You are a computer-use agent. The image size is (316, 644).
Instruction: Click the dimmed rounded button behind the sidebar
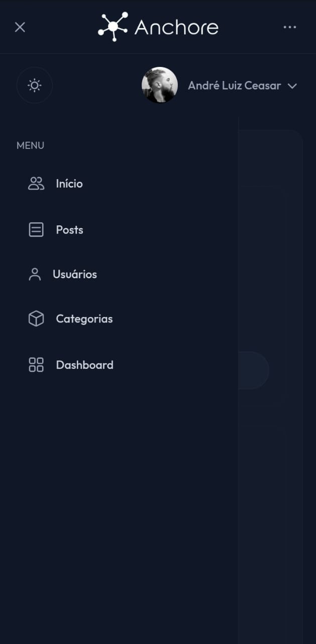click(x=253, y=370)
